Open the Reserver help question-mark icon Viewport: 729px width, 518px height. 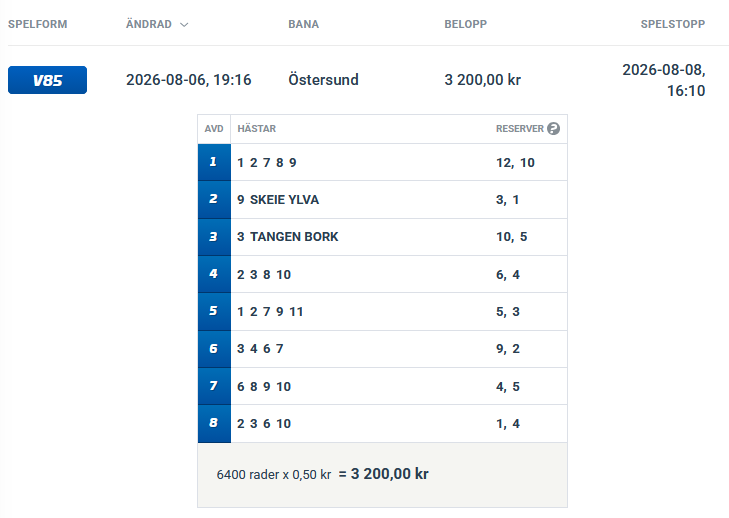click(553, 128)
